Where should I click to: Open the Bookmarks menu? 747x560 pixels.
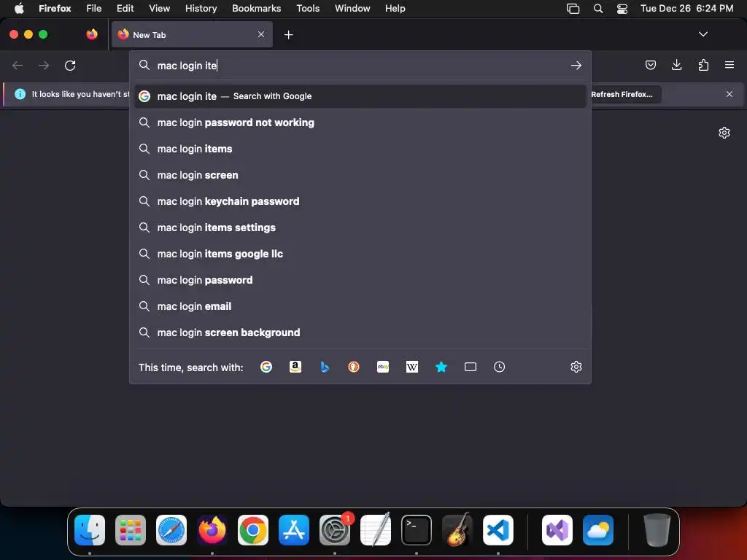[x=256, y=8]
